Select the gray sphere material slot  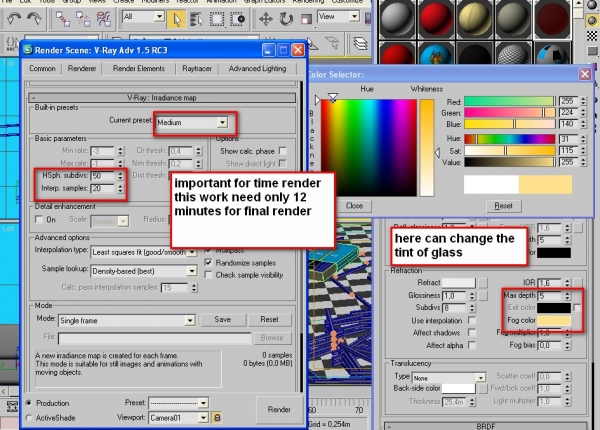tap(396, 18)
